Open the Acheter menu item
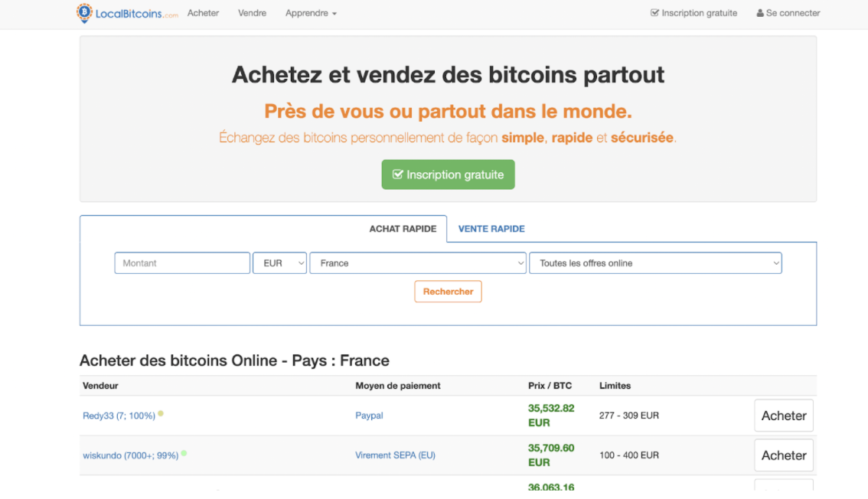 [x=203, y=13]
